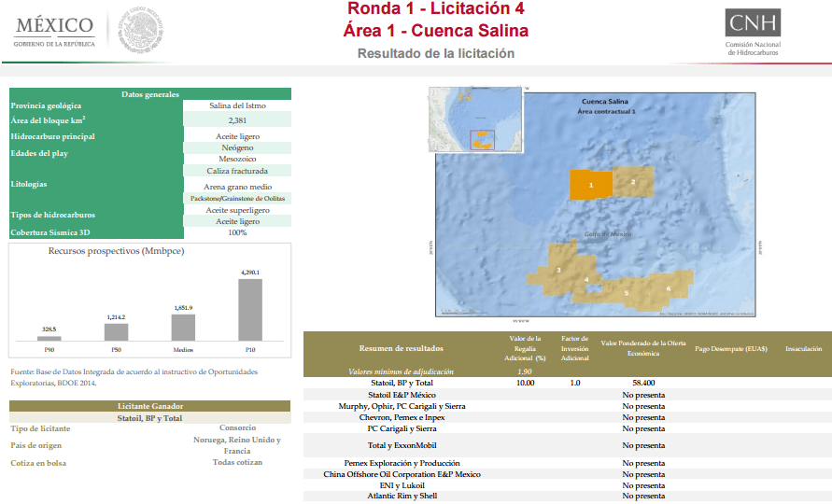Click the title 'Ronda 1 - Licitación 4'
Image resolution: width=832 pixels, height=504 pixels.
pos(436,8)
